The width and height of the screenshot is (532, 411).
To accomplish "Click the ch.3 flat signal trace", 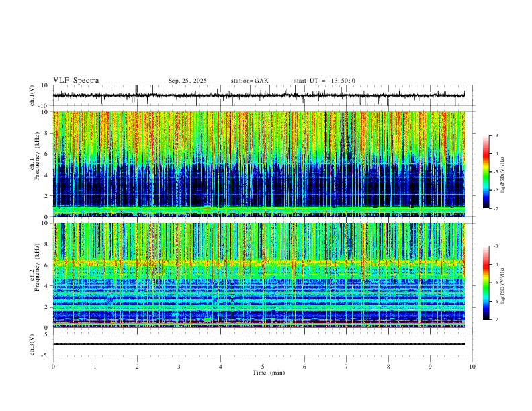I will [x=259, y=344].
